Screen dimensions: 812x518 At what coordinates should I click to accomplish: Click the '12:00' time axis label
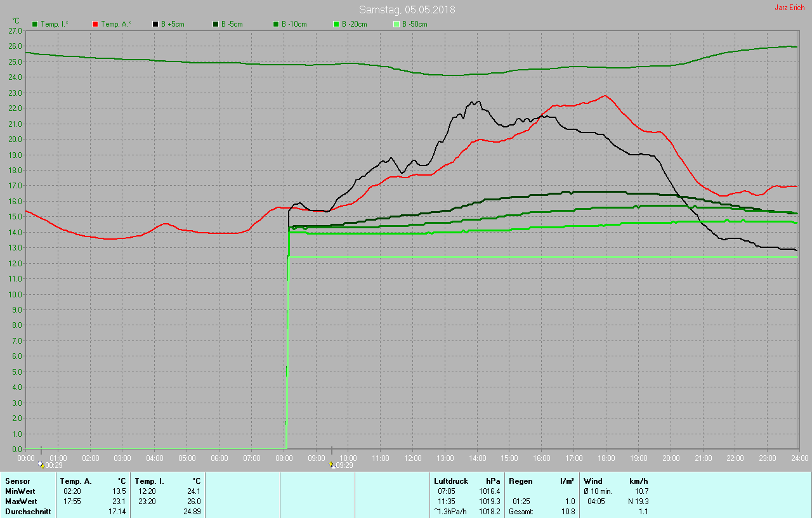(412, 458)
